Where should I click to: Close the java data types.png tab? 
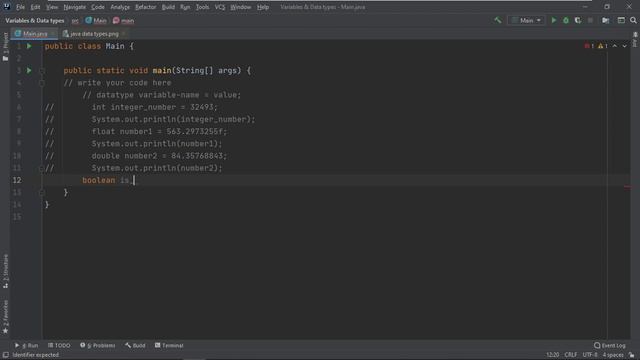tap(124, 34)
